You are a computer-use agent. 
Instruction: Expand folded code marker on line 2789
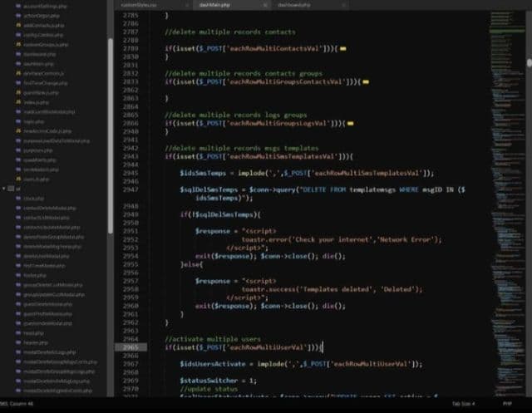pyautogui.click(x=365, y=49)
